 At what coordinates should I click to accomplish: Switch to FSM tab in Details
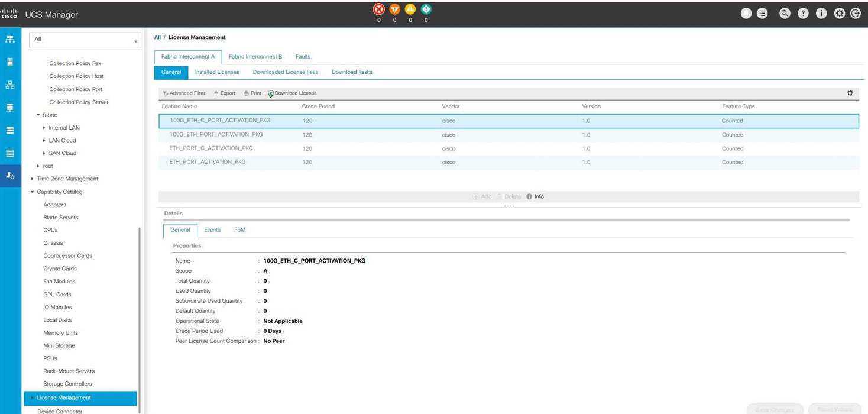pyautogui.click(x=239, y=230)
